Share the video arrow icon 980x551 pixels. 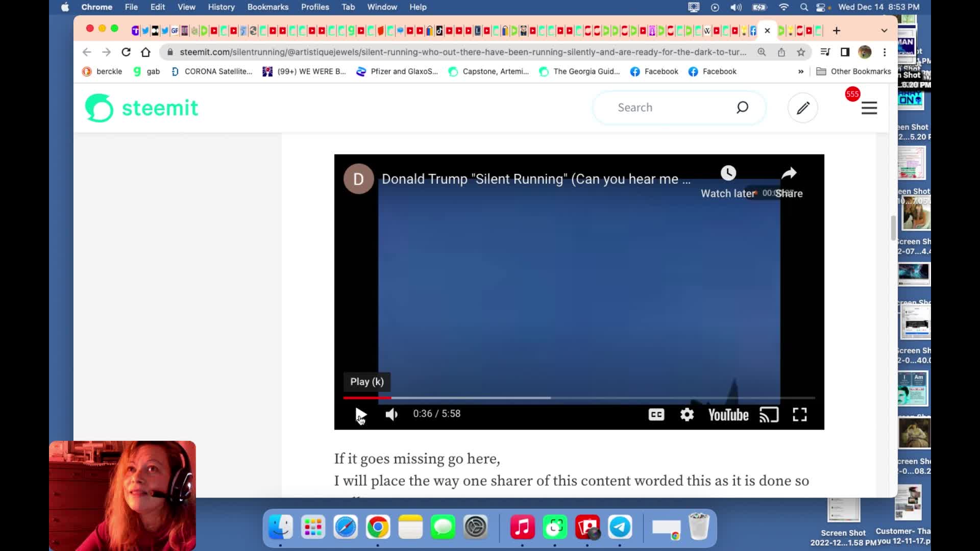click(x=789, y=173)
